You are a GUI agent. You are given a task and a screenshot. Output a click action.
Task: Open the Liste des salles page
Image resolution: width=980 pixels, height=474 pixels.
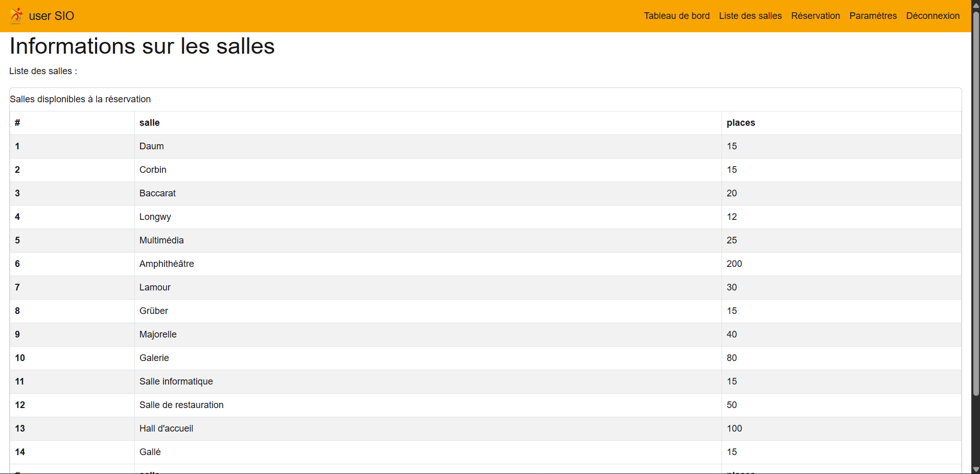click(x=750, y=15)
